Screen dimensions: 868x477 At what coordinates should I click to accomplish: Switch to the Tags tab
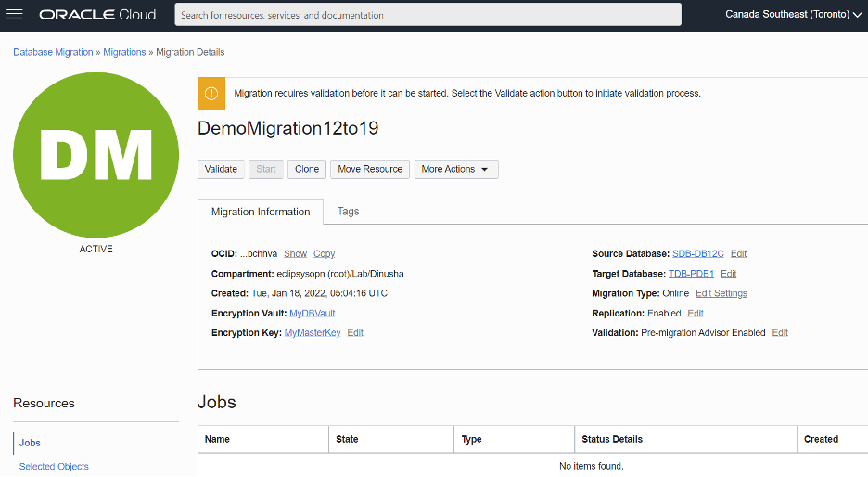(x=348, y=211)
